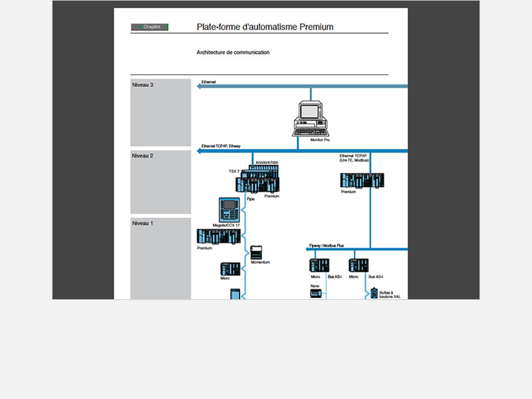Click the XAL push-button box icon
The height and width of the screenshot is (399, 532).
point(374,293)
